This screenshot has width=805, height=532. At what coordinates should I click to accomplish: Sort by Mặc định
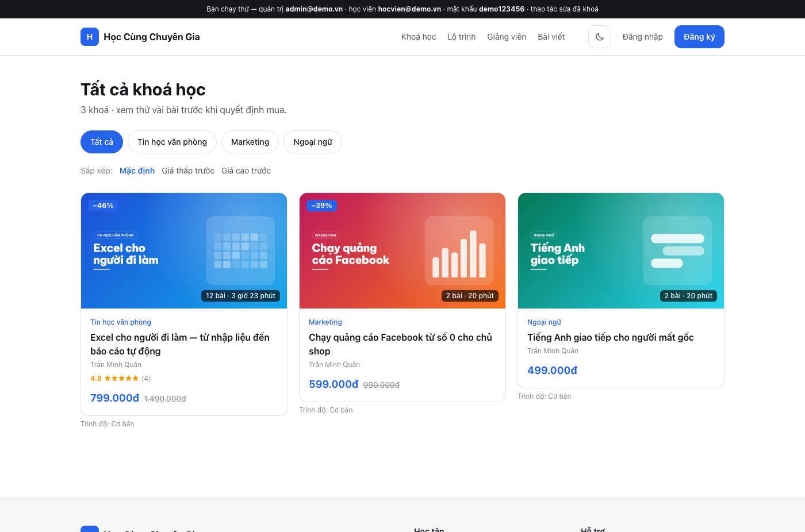[137, 171]
